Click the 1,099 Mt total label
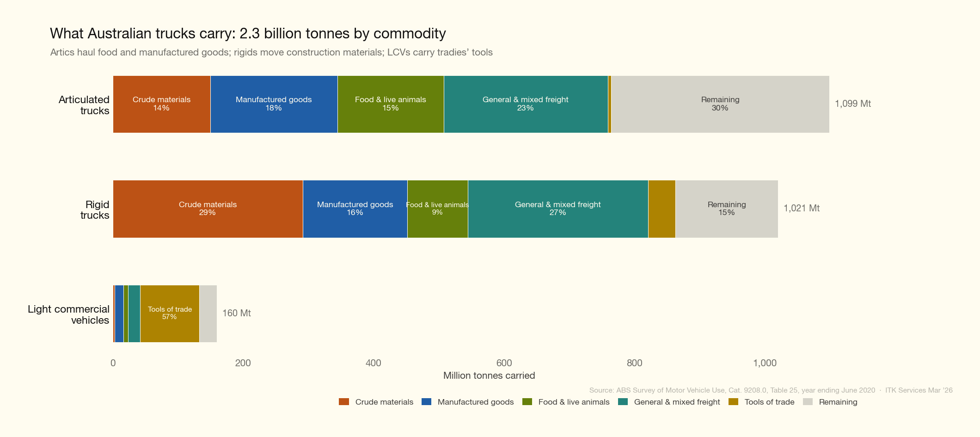Viewport: 980px width, 437px height. click(852, 104)
